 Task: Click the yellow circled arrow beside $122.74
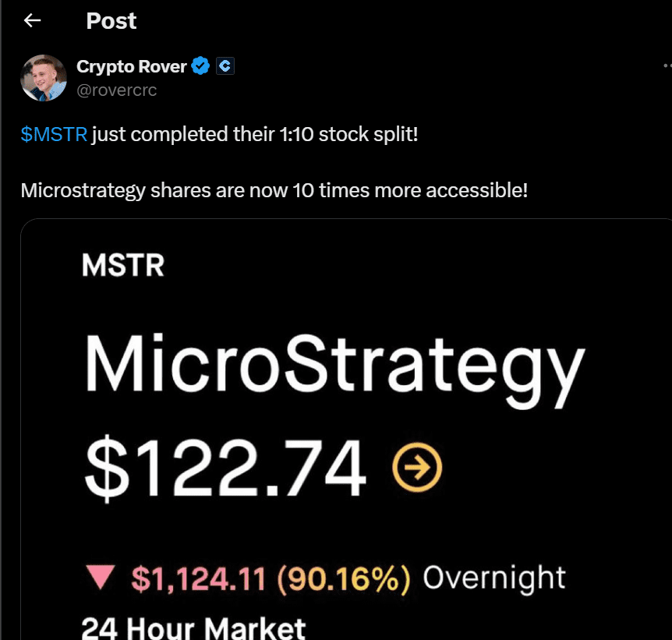[419, 468]
